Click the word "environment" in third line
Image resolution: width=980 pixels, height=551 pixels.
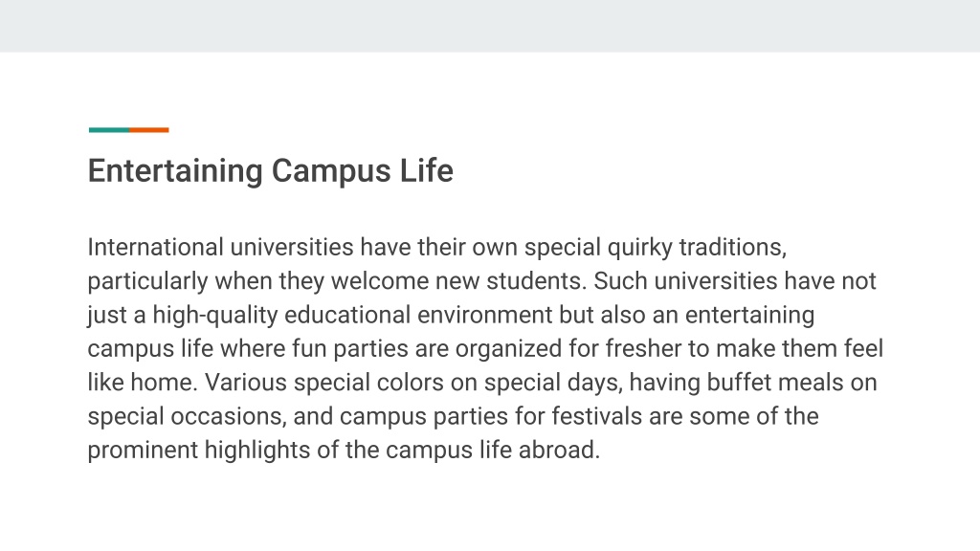click(485, 315)
